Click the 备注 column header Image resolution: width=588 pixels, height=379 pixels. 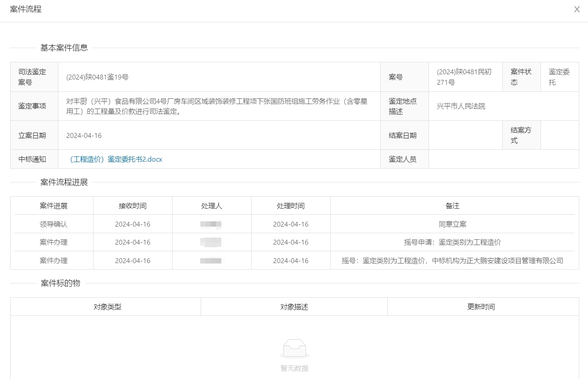pos(452,206)
